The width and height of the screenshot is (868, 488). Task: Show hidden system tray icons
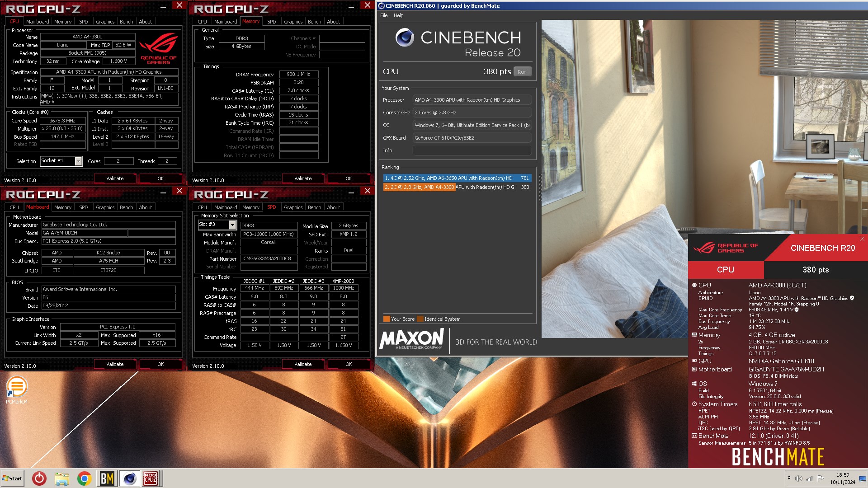click(x=789, y=478)
